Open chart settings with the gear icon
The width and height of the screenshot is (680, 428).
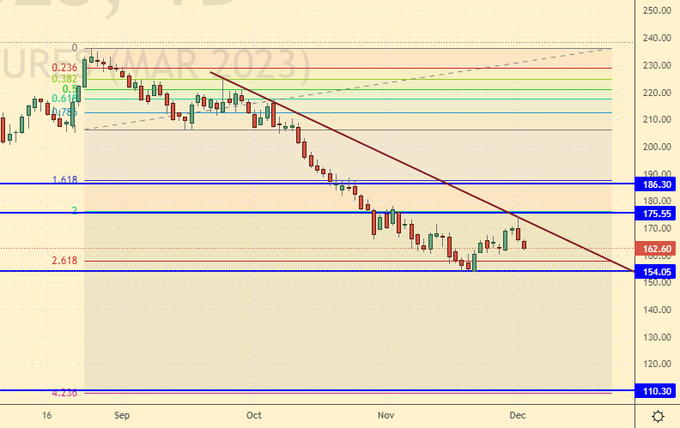[x=659, y=415]
